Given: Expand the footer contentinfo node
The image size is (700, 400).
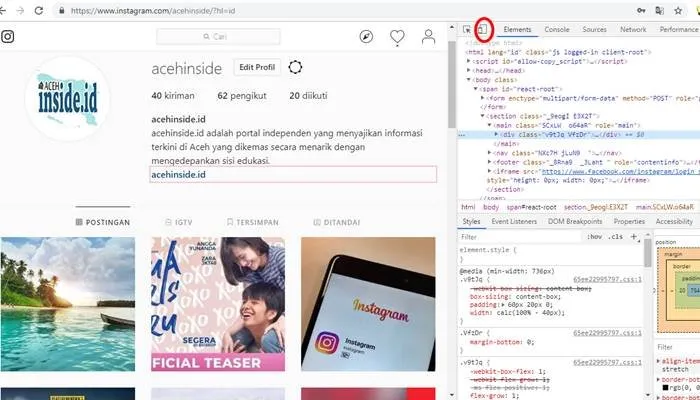Looking at the screenshot, I should [x=490, y=162].
